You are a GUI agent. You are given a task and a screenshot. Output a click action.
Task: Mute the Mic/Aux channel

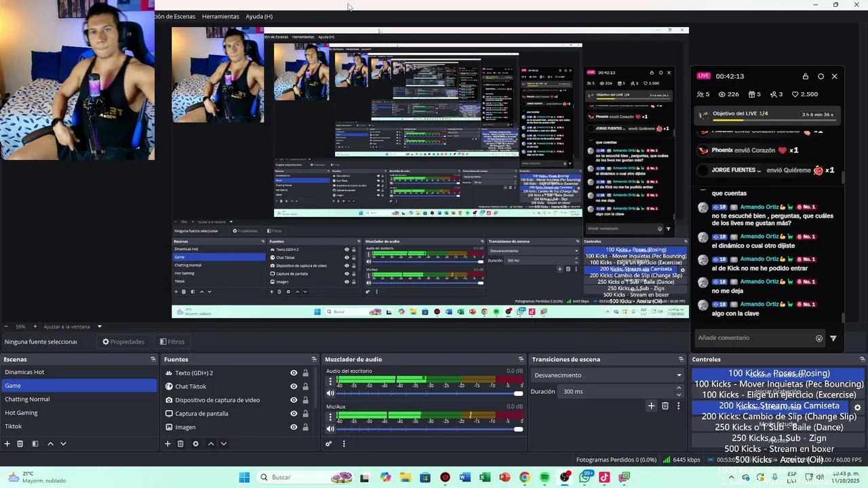[x=330, y=429]
